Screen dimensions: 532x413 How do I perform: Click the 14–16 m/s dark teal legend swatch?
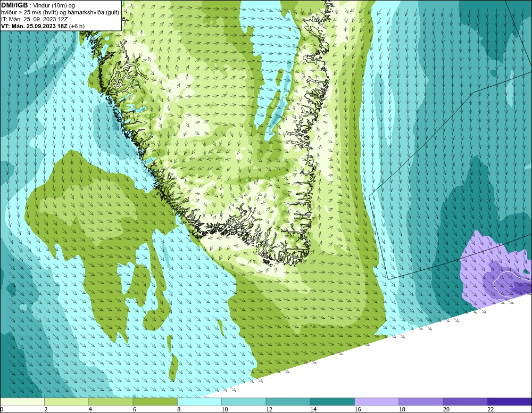pyautogui.click(x=332, y=402)
